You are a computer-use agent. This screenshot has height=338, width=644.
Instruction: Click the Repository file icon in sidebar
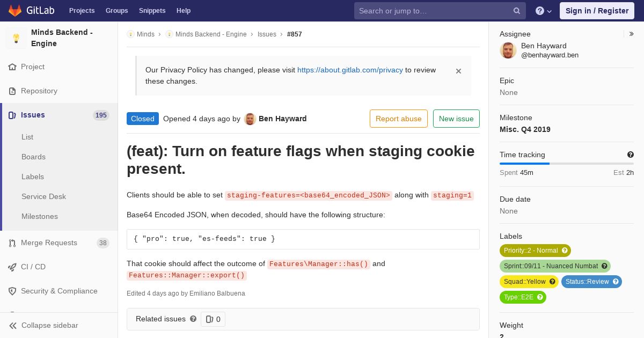click(x=12, y=91)
